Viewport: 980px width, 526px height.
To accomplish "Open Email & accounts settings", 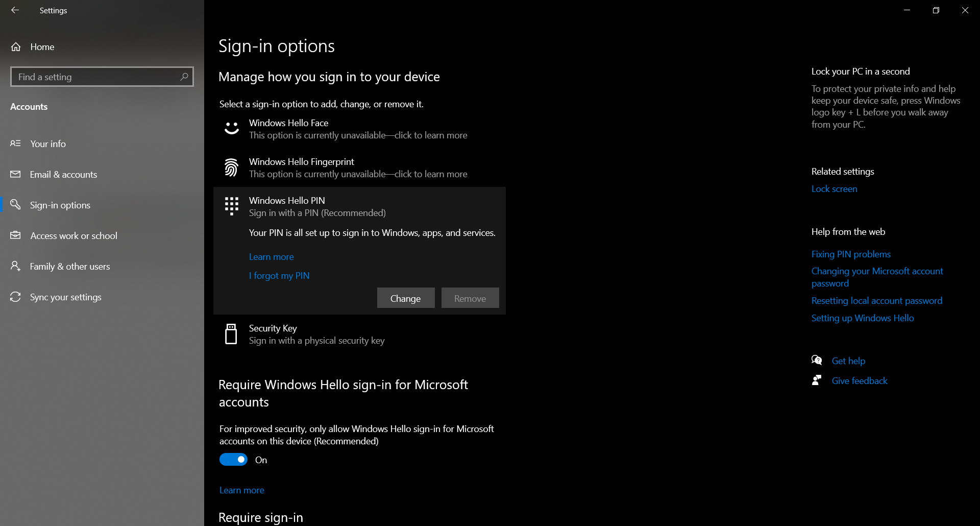I will pyautogui.click(x=102, y=175).
